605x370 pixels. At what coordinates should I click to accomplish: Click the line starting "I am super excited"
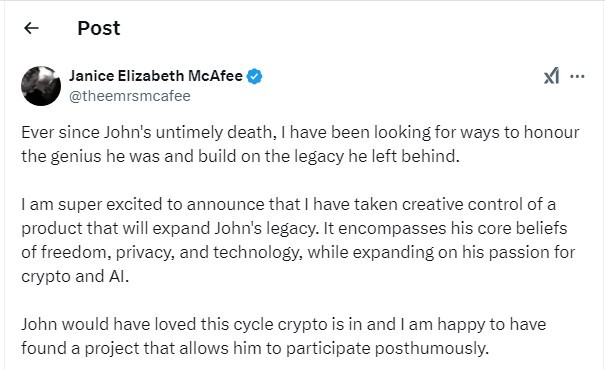click(289, 204)
